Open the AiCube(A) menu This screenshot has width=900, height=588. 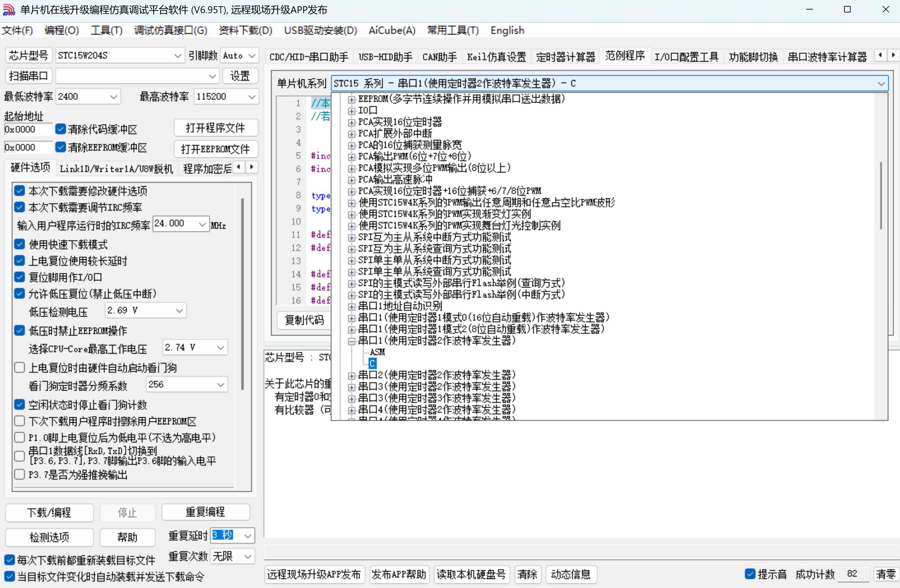[392, 30]
